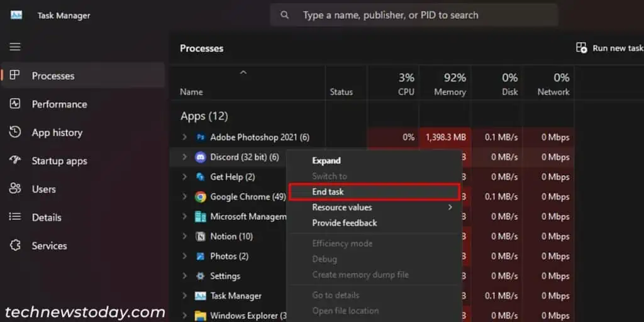Image resolution: width=644 pixels, height=322 pixels.
Task: Click the Performance sidebar icon
Action: point(15,104)
